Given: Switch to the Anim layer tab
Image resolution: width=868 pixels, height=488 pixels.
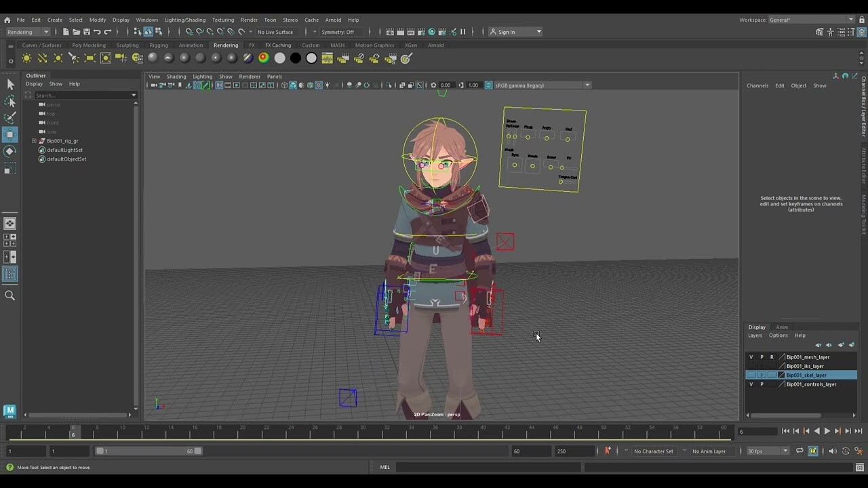Looking at the screenshot, I should coord(782,327).
